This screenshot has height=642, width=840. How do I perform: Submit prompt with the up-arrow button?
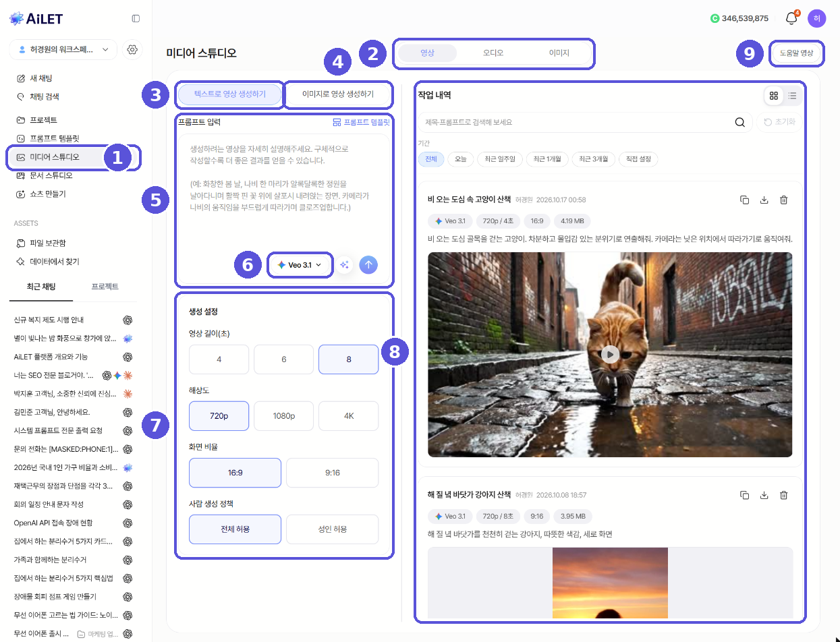(x=368, y=265)
